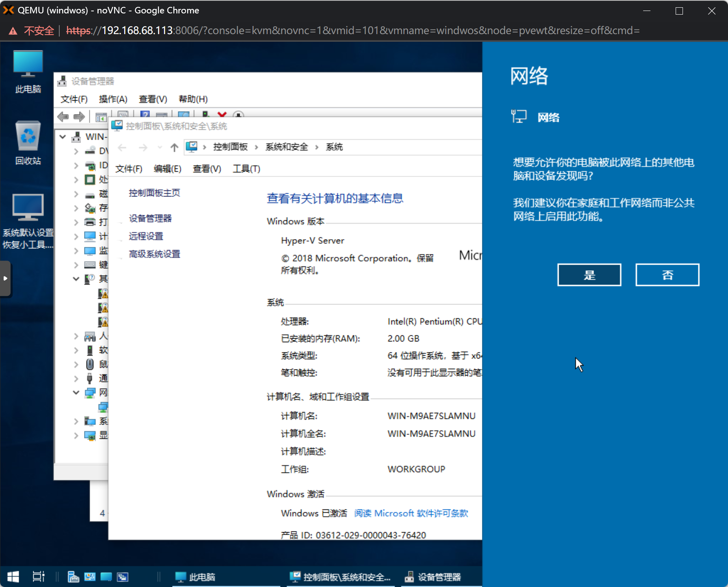728x587 pixels.
Task: Open 系统默认设置恢复小工具 desktop icon
Action: point(28,221)
